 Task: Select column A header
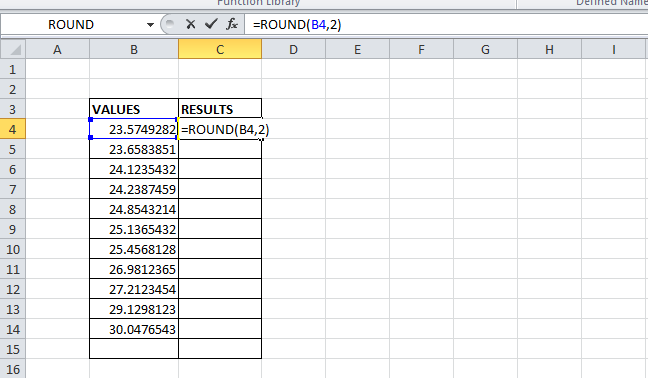click(x=57, y=50)
